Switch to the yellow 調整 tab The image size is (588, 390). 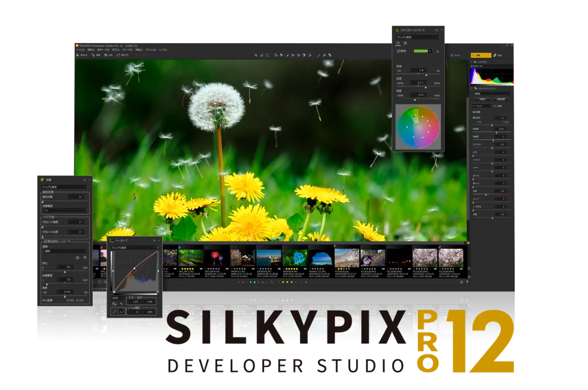pyautogui.click(x=480, y=55)
